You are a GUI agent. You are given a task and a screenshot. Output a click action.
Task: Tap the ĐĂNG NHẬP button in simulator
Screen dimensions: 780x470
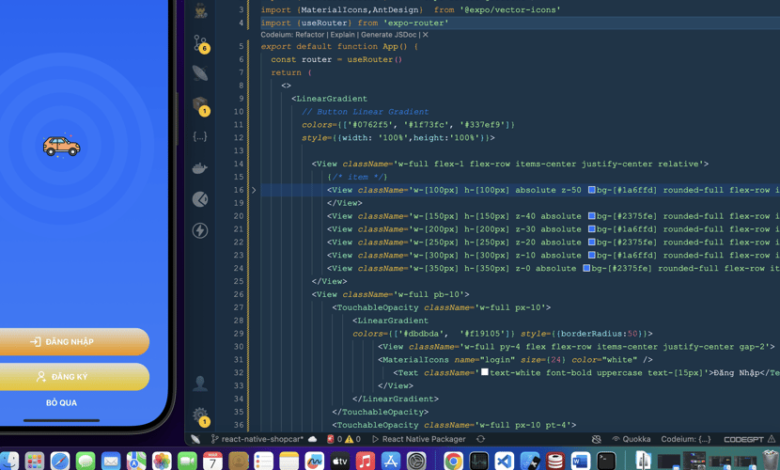[75, 342]
